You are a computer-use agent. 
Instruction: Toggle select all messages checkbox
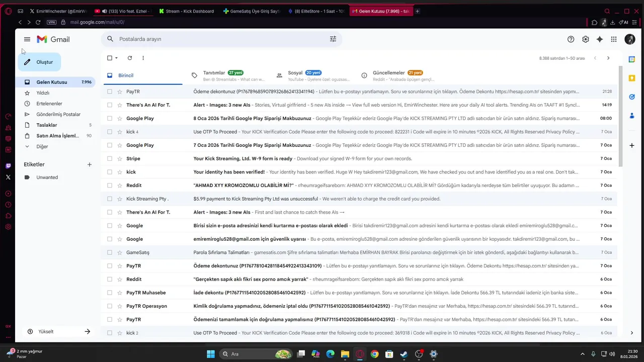click(110, 58)
